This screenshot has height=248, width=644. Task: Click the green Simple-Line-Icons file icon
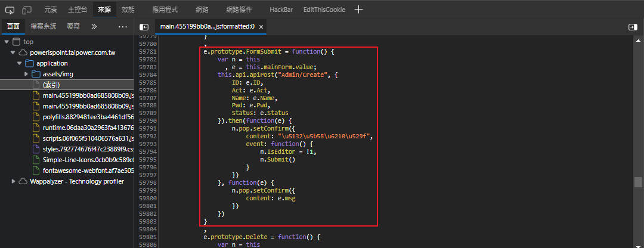[36, 159]
